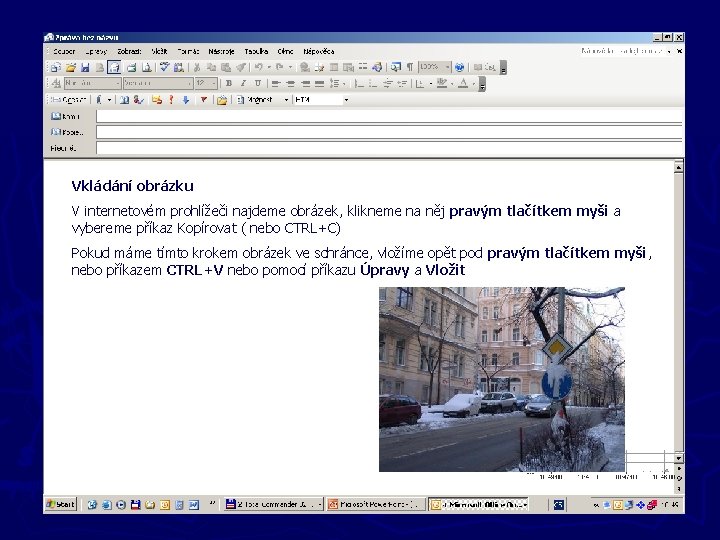Click the Address Book icon
This screenshot has width=720, height=540.
point(124,100)
